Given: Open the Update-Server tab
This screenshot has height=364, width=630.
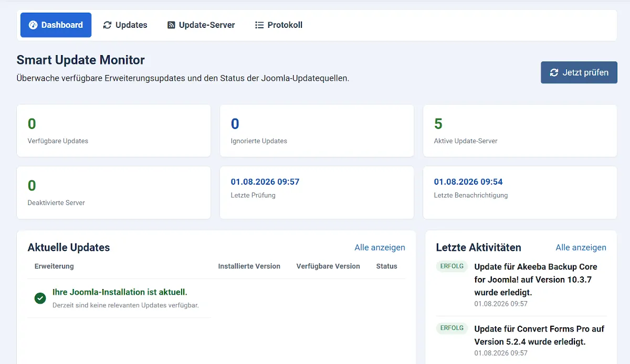Looking at the screenshot, I should [x=201, y=25].
